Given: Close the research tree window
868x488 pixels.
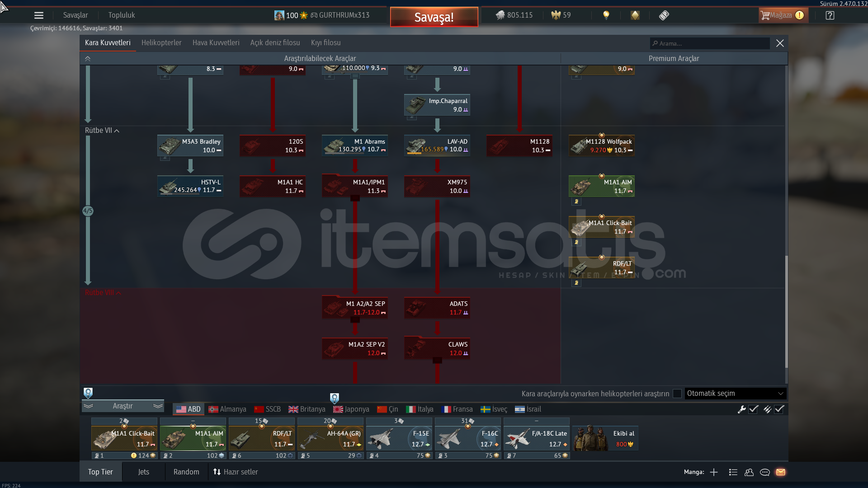Looking at the screenshot, I should (x=780, y=43).
